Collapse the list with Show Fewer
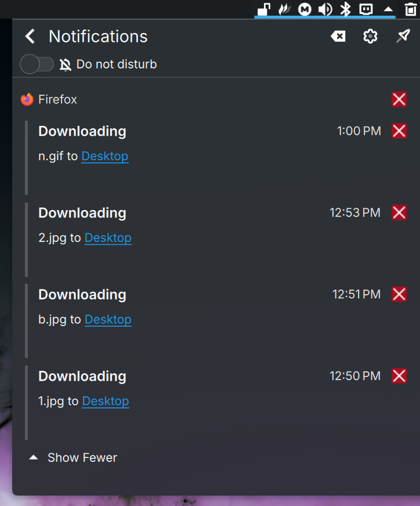Viewport: 420px width, 506px height. coord(73,458)
